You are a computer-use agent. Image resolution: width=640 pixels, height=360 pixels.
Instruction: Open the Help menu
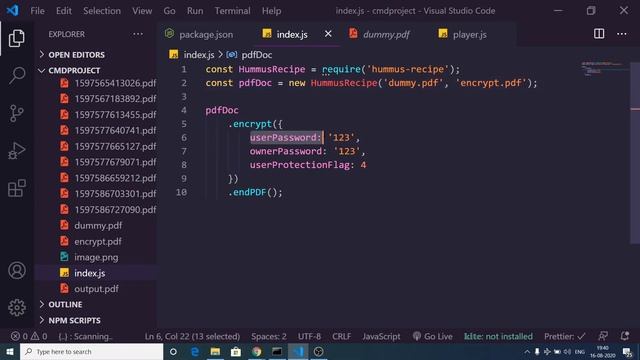pos(271,11)
